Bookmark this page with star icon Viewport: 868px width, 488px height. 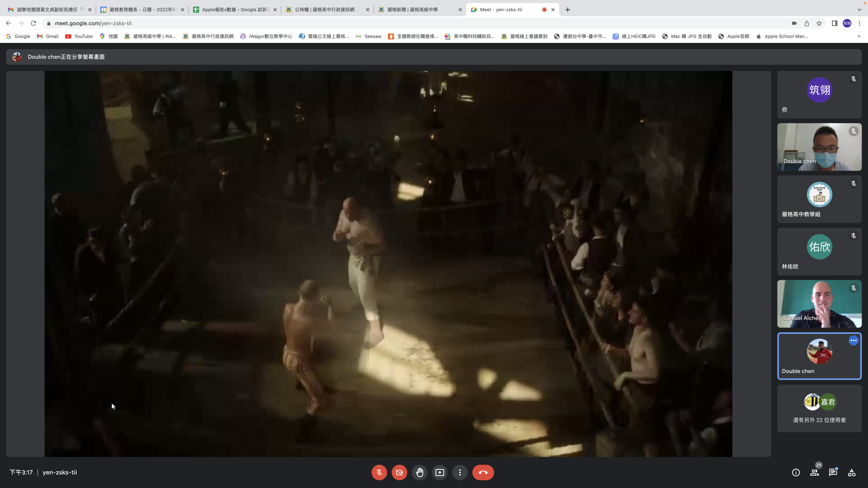click(819, 23)
